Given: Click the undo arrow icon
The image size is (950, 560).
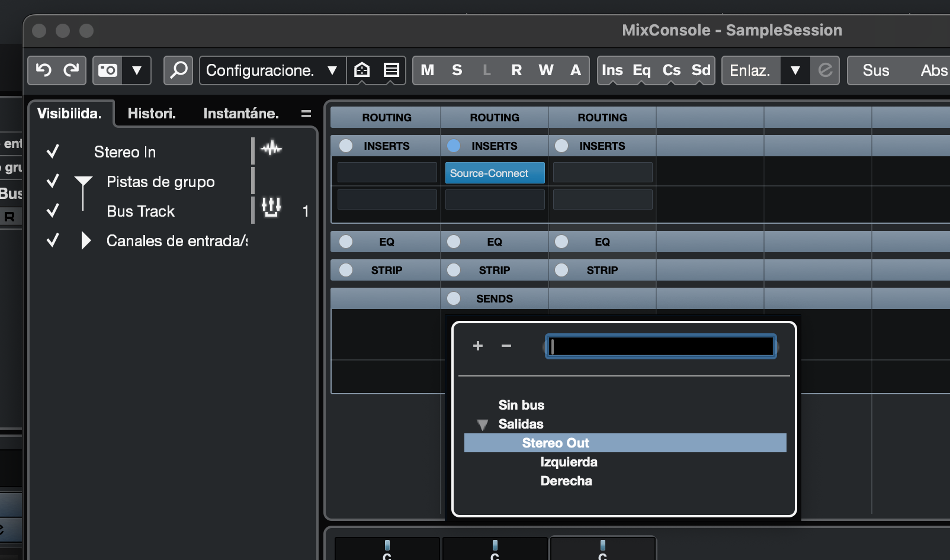Looking at the screenshot, I should coord(43,70).
